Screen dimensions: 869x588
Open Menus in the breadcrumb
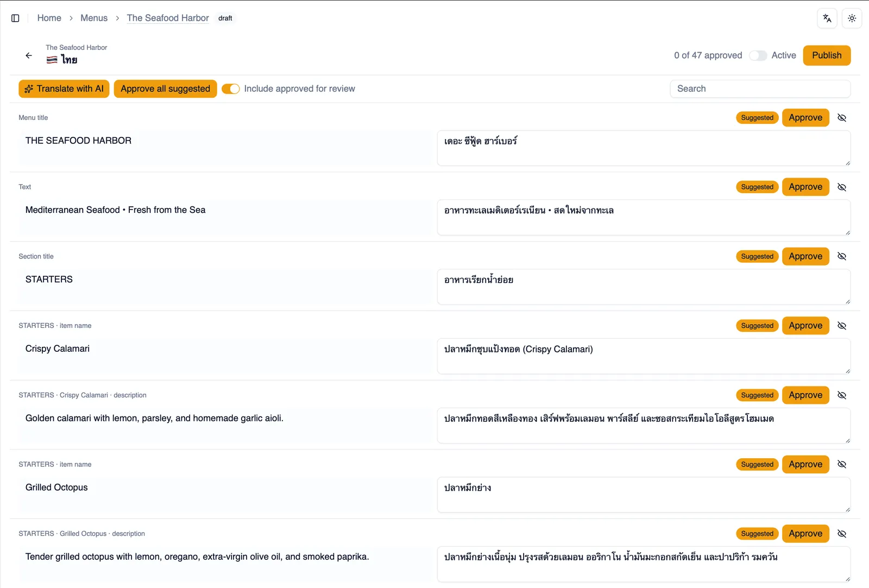[x=94, y=18]
